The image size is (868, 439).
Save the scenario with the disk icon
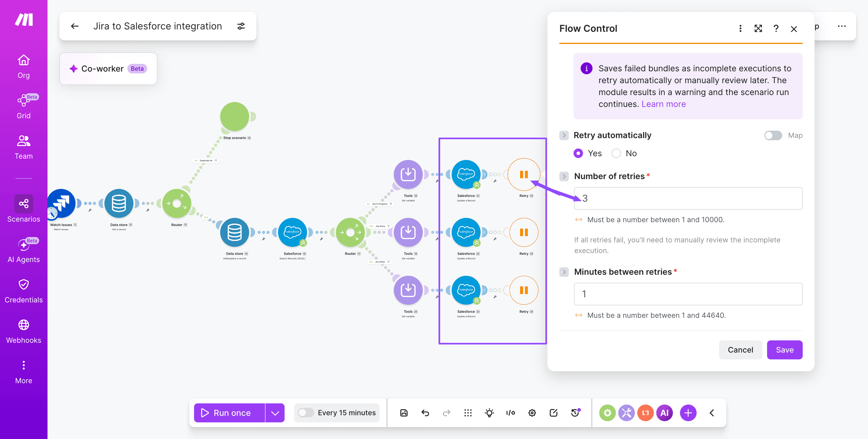tap(404, 413)
